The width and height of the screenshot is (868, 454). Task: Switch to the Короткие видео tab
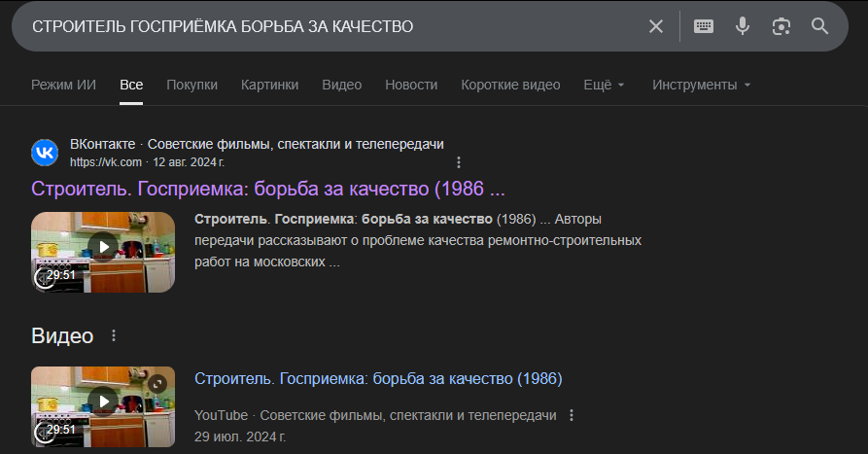[510, 85]
